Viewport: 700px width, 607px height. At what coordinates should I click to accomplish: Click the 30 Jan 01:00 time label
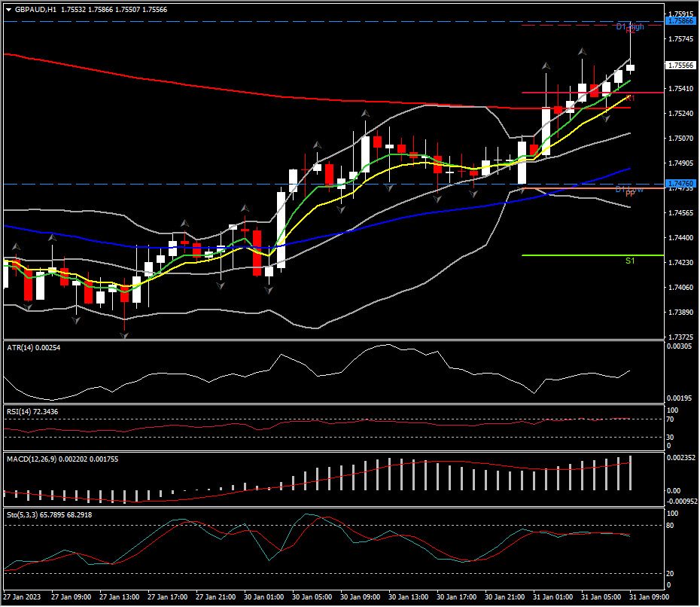(263, 596)
